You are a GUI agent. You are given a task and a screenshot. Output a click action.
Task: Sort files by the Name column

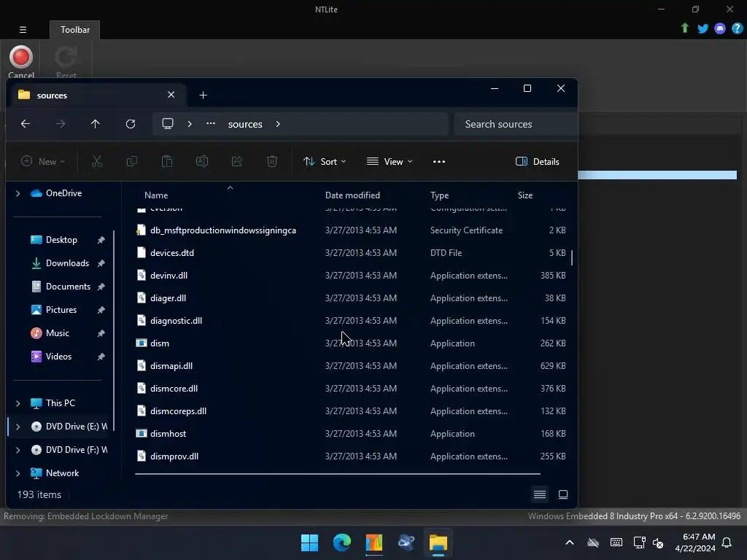(x=156, y=195)
